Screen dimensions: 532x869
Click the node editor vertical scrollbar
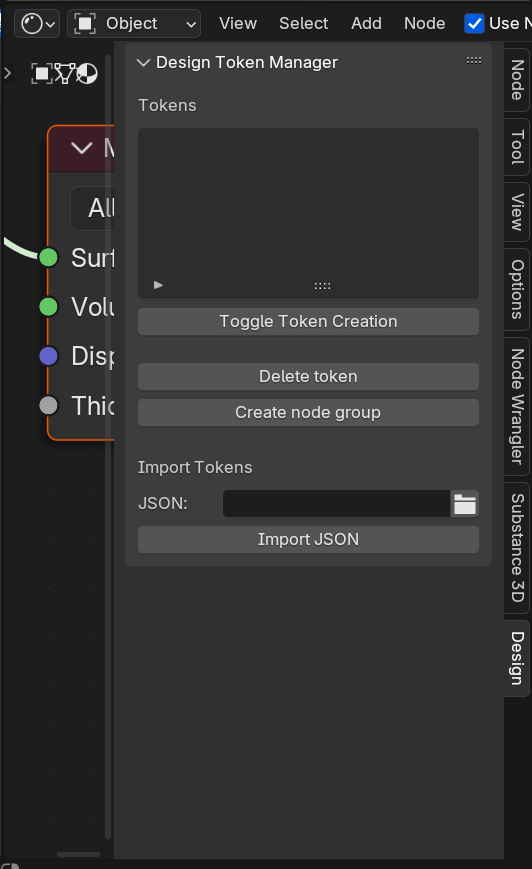click(x=108, y=446)
